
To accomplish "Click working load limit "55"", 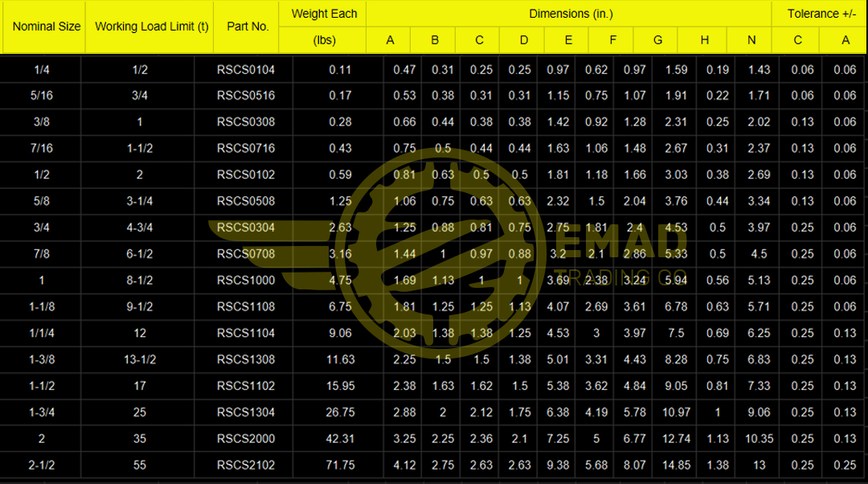I will point(140,466).
